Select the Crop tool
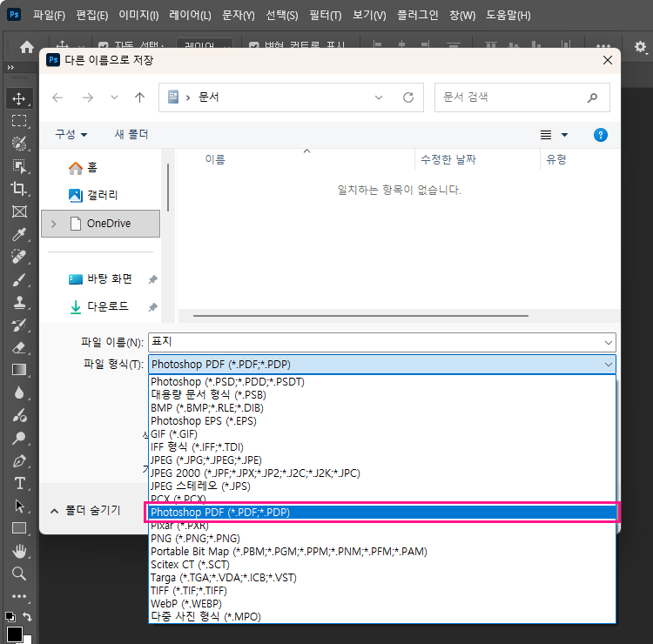Screen dimensions: 653x644 tap(19, 189)
